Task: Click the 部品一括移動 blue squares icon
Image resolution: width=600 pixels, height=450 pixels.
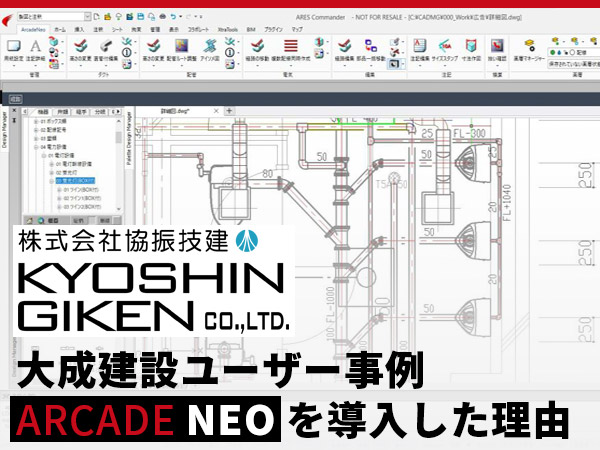Action: click(370, 47)
